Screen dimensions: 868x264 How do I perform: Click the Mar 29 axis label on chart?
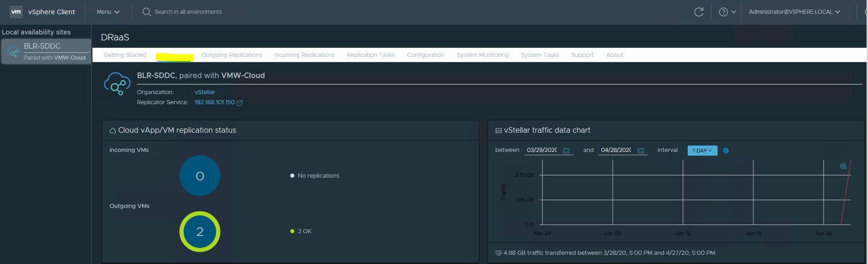click(x=542, y=233)
